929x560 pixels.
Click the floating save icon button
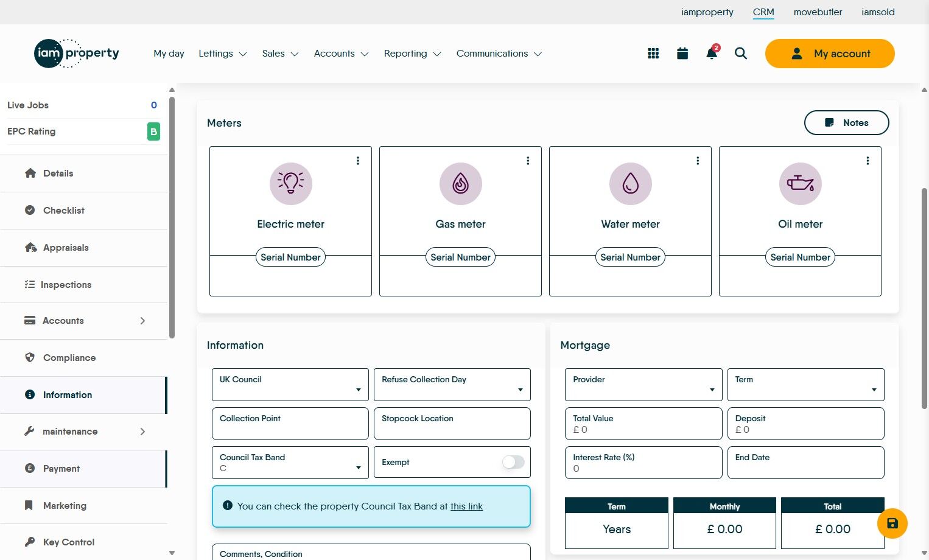(892, 523)
